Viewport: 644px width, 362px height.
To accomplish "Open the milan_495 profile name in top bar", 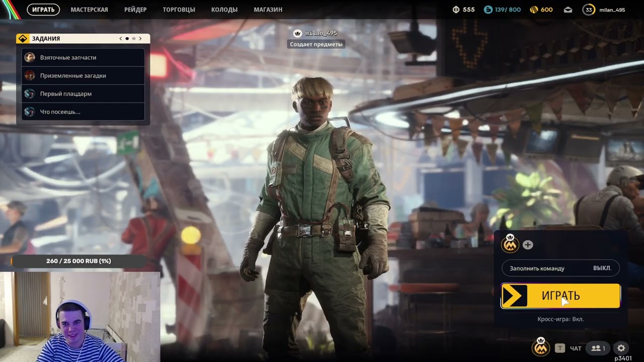I will (x=612, y=10).
